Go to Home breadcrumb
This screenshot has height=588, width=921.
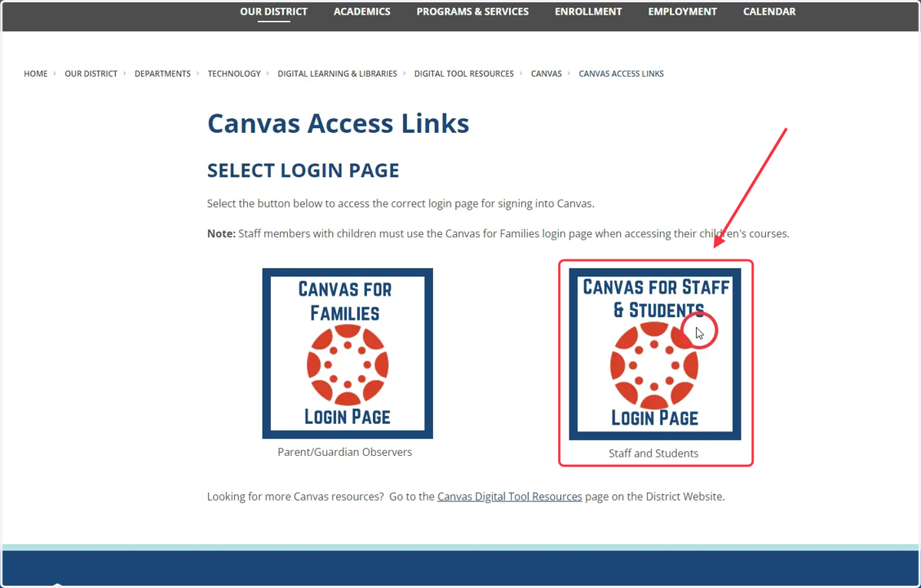(x=35, y=74)
